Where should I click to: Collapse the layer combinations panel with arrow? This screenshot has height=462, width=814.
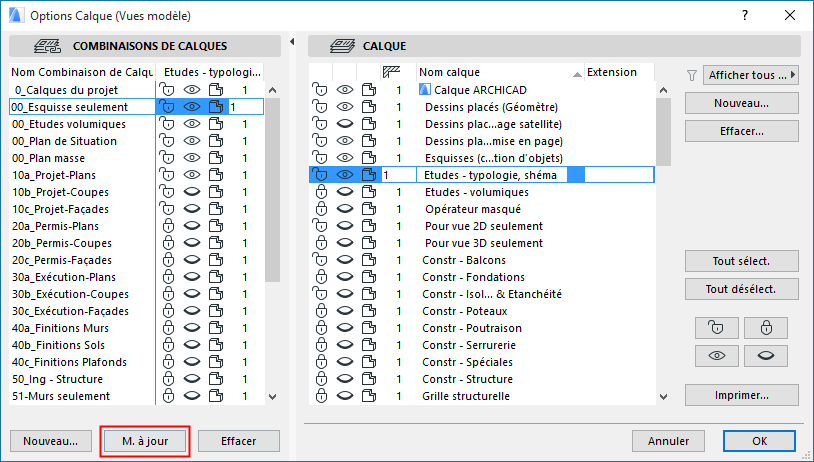point(291,42)
